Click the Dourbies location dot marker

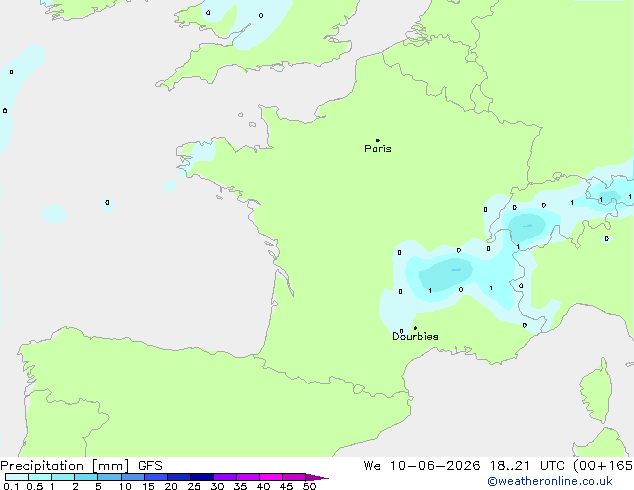click(415, 328)
